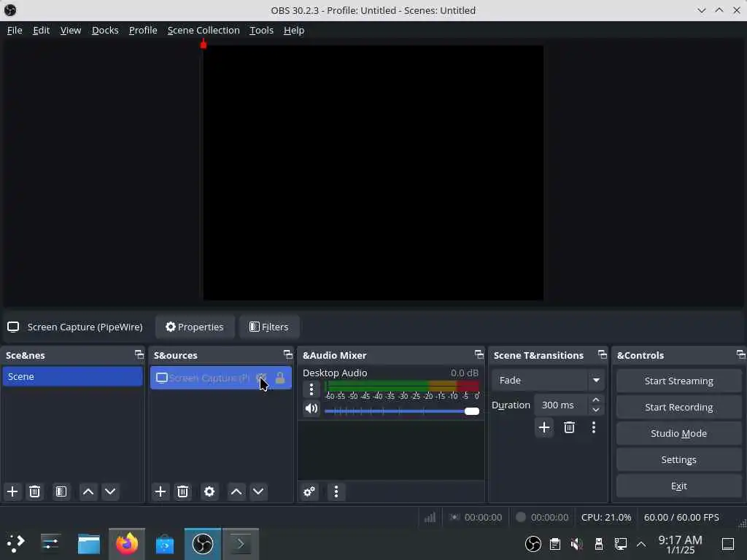
Task: Float the Audio Mixer dock icon
Action: point(479,354)
